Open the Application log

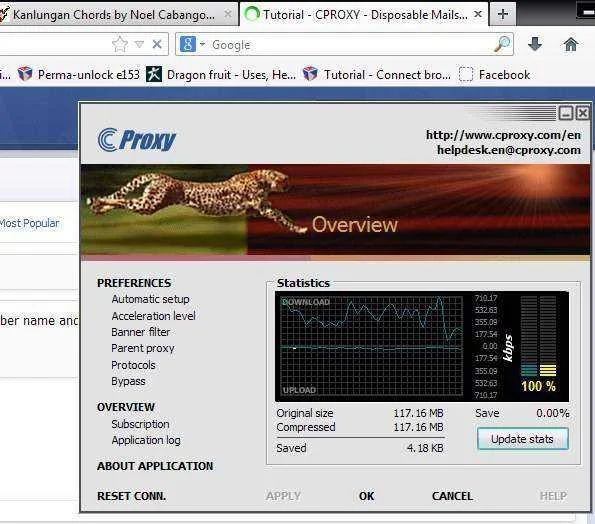[x=146, y=441]
